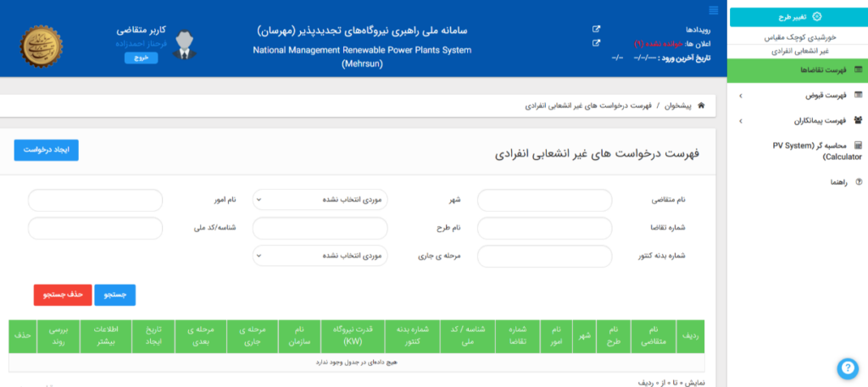Open the hamburger menu icon in header

coord(713,10)
